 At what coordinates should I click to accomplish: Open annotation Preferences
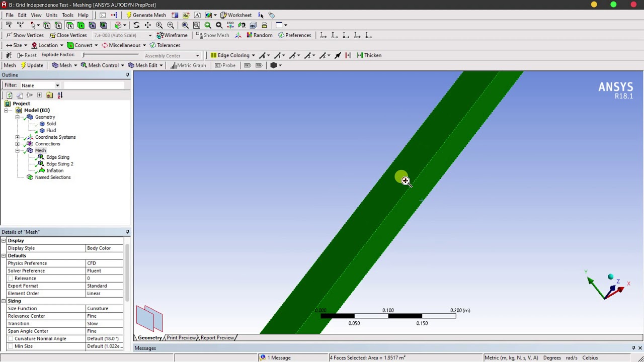(x=294, y=35)
